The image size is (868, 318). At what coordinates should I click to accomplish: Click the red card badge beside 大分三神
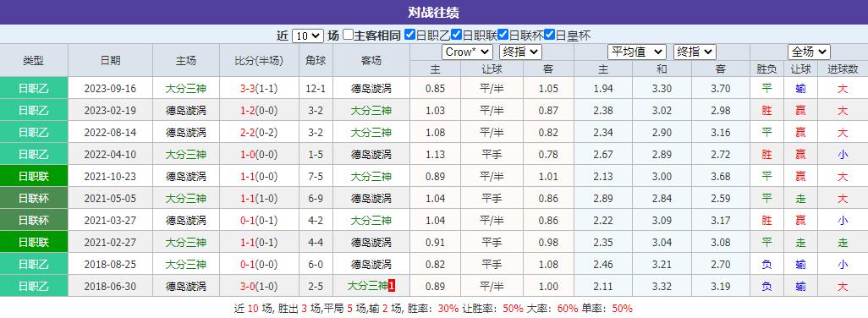(392, 287)
